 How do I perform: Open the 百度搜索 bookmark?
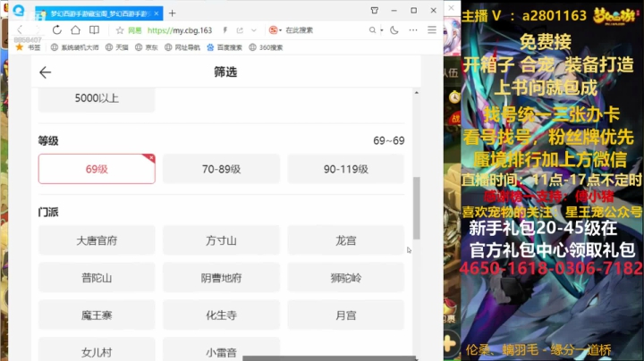coord(225,47)
